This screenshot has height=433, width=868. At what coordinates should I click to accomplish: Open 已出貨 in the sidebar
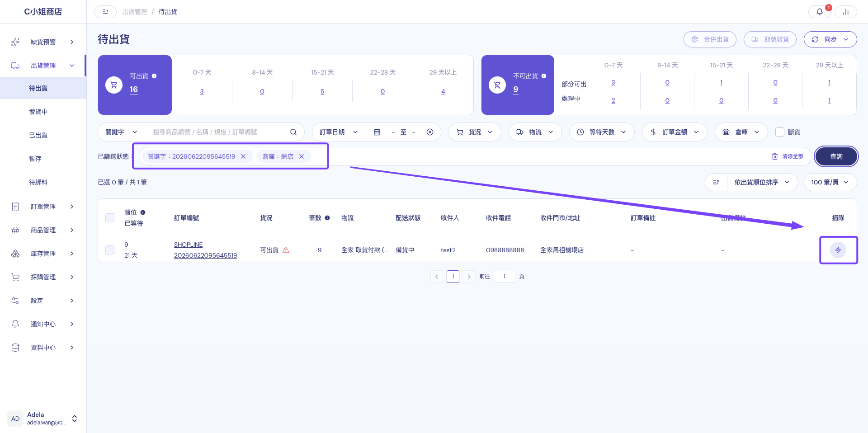[x=38, y=135]
